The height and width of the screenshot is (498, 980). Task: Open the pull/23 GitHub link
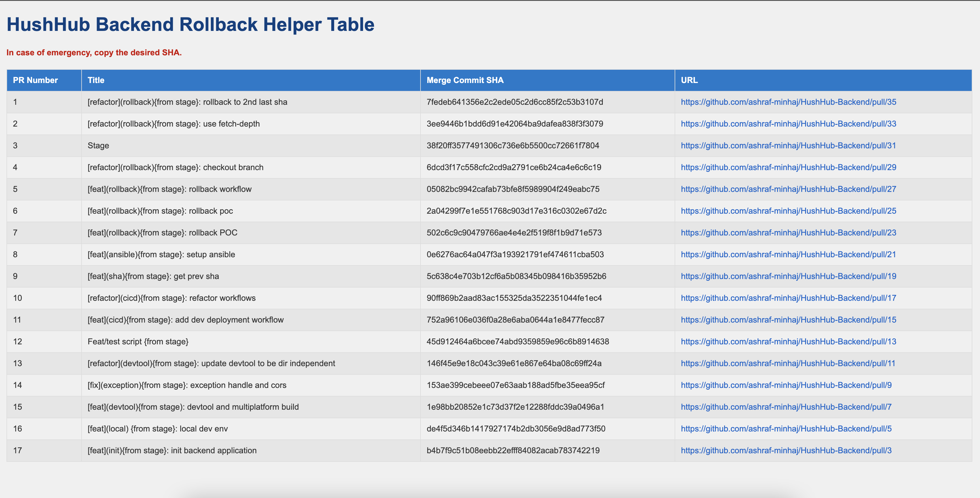point(788,233)
